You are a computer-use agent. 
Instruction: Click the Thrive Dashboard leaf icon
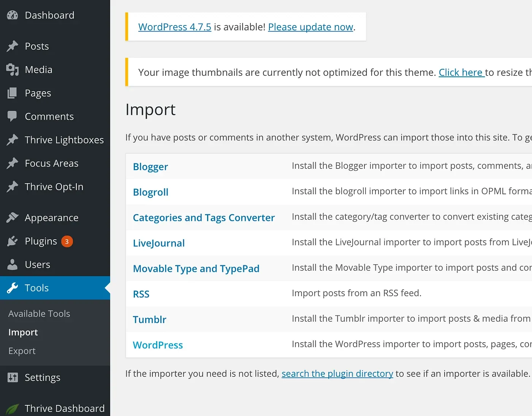point(13,409)
